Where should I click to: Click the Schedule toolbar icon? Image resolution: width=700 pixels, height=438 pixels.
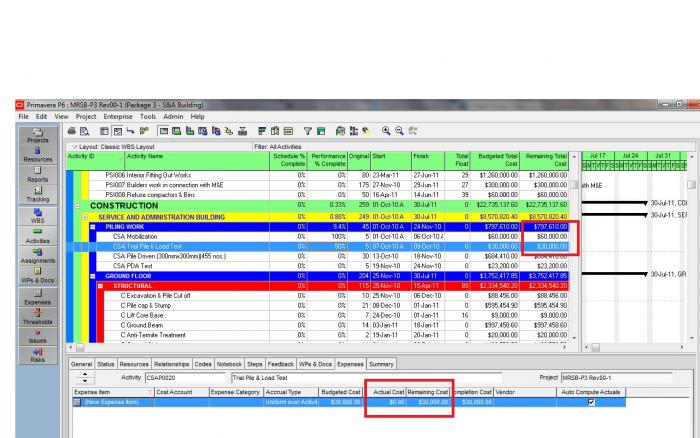pos(341,131)
